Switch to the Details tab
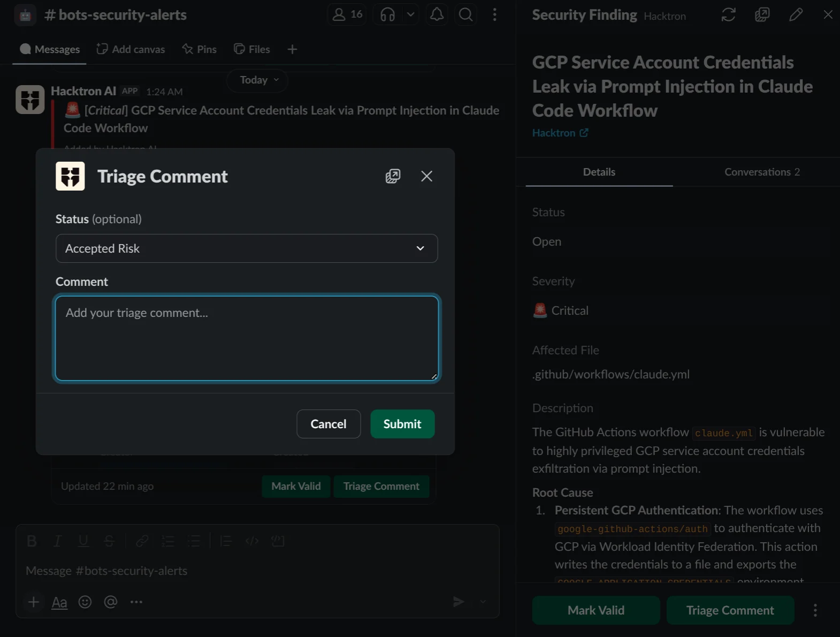840x637 pixels. (599, 172)
